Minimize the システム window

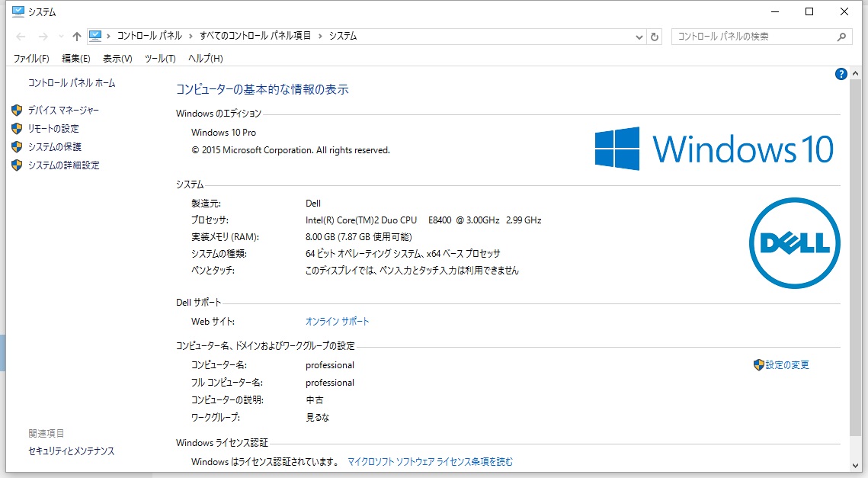click(x=775, y=11)
